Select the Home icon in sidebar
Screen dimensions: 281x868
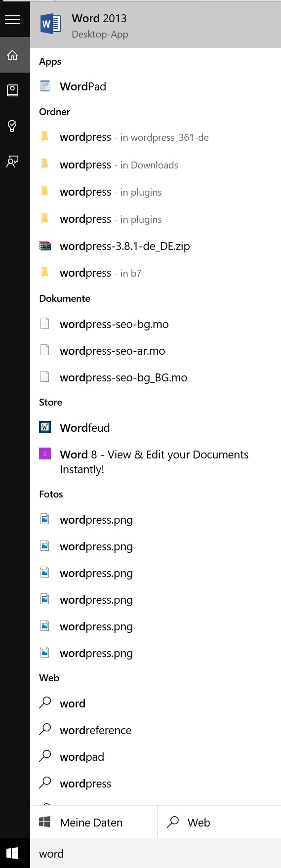click(x=12, y=55)
